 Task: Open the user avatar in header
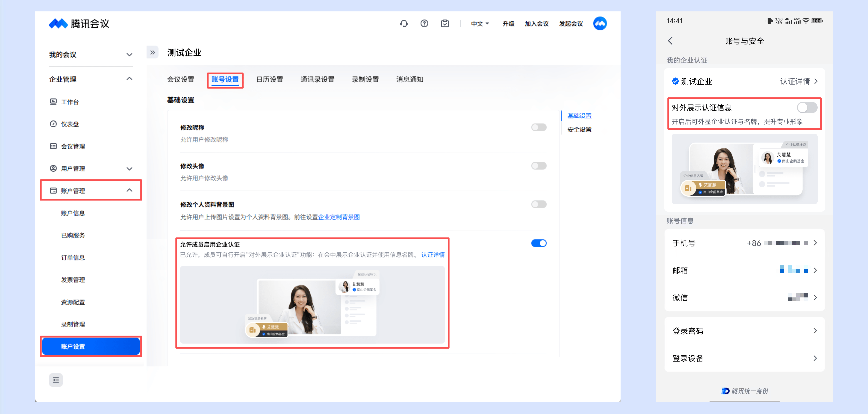[600, 24]
